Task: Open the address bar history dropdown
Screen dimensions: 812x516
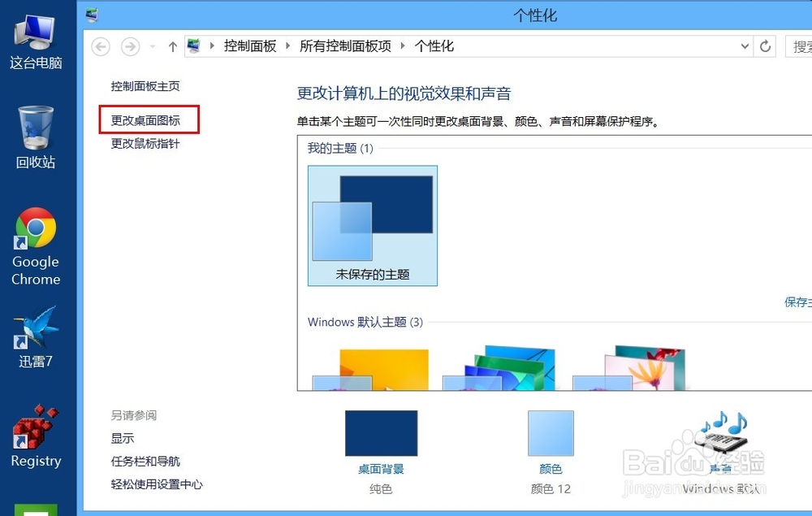Action: [745, 46]
